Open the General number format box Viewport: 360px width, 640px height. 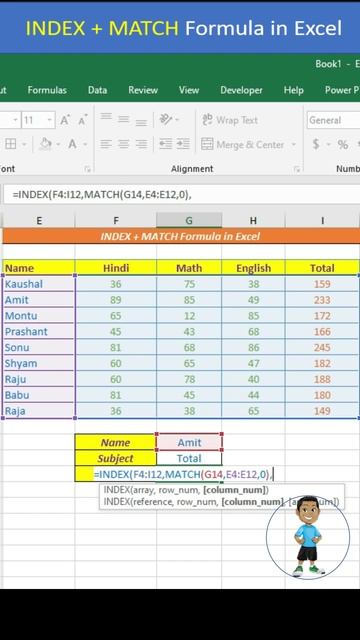[333, 120]
